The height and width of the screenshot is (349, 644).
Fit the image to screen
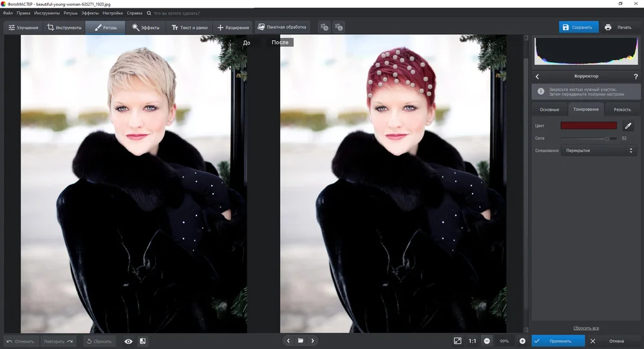tap(457, 341)
